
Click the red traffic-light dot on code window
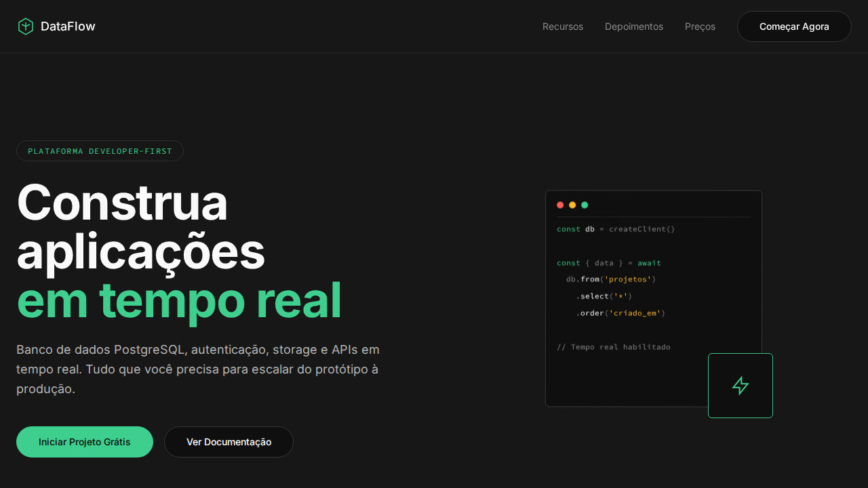[x=560, y=205]
